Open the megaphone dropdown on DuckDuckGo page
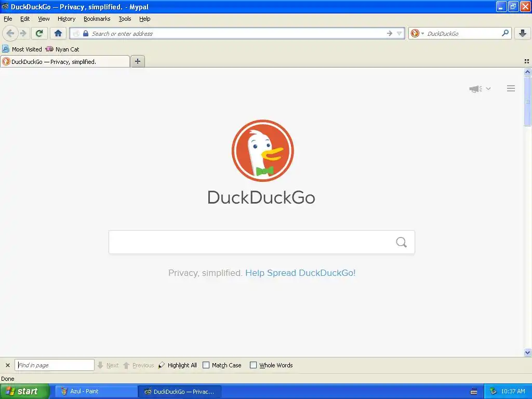The image size is (532, 399). 480,88
